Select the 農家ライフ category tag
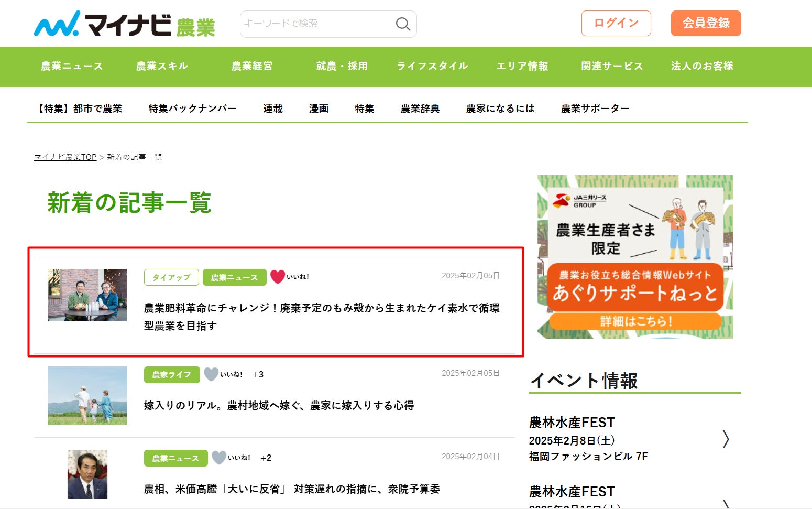This screenshot has height=509, width=812. point(171,375)
